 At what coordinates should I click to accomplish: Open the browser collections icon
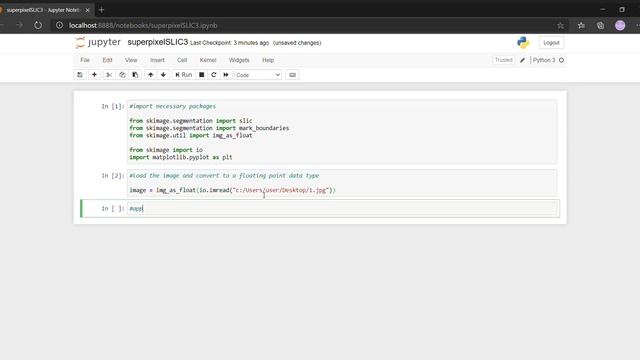(x=600, y=25)
